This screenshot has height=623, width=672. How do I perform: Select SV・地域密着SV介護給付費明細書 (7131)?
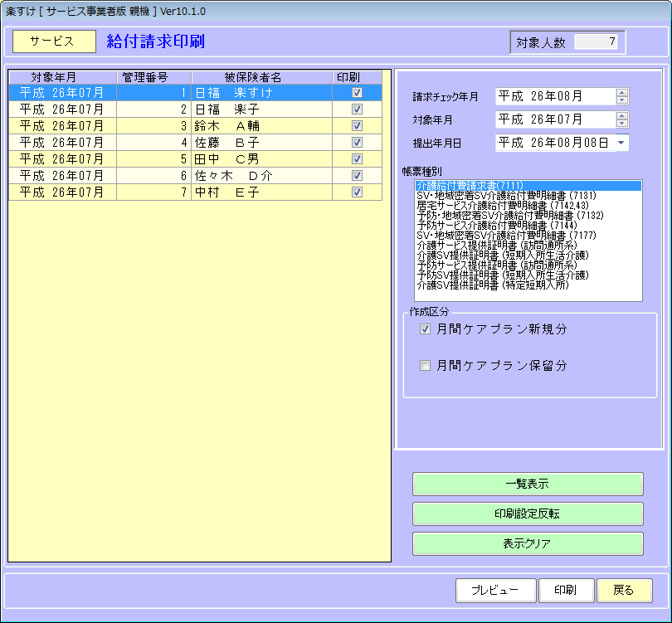click(x=528, y=196)
